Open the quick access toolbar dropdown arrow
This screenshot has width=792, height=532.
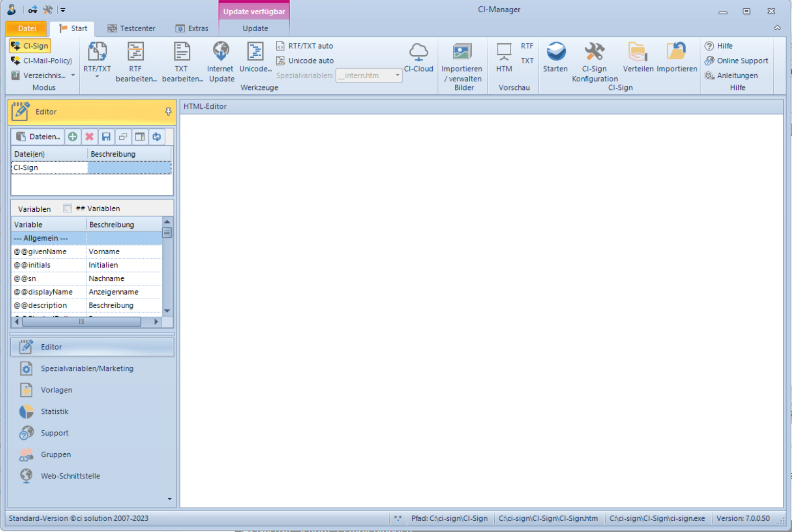[x=63, y=9]
